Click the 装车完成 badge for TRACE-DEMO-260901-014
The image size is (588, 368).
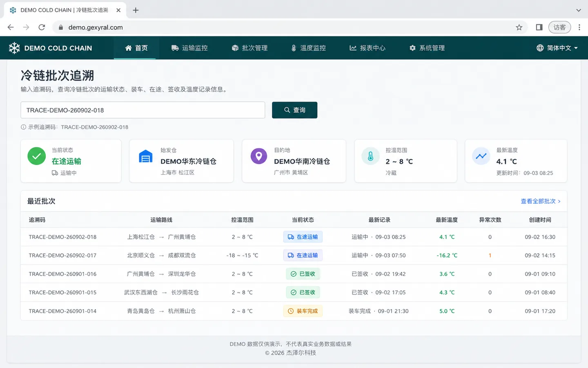pos(303,311)
